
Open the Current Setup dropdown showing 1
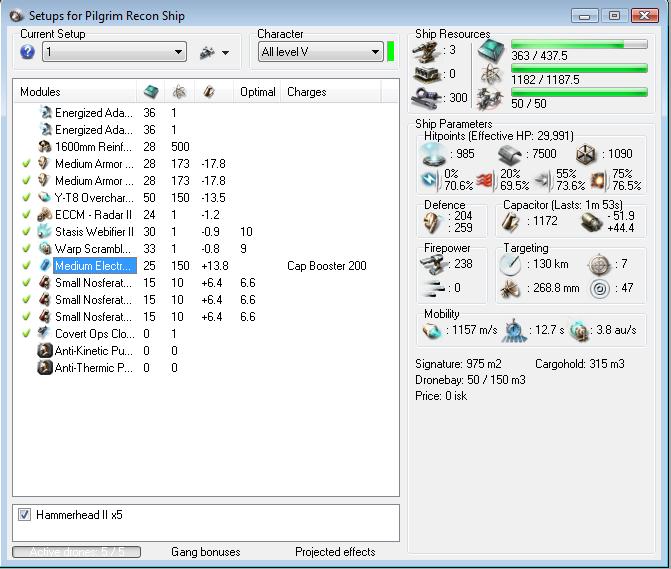click(x=114, y=52)
